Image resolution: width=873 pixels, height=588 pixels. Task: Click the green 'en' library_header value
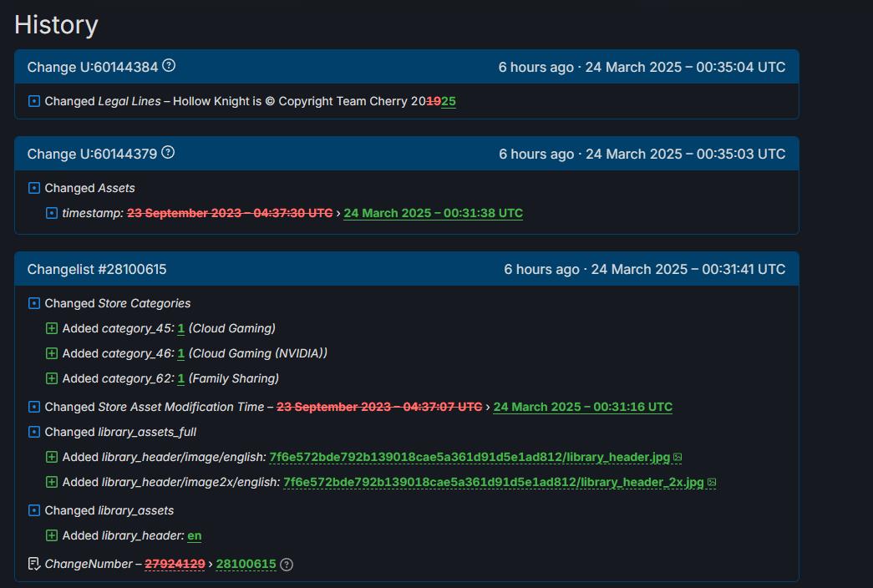[194, 535]
